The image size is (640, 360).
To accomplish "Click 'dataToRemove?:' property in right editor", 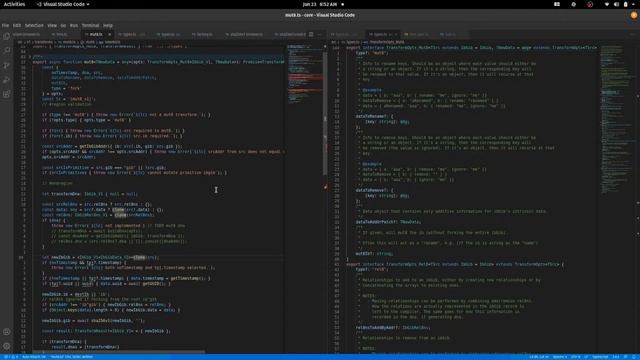I will pyautogui.click(x=374, y=190).
